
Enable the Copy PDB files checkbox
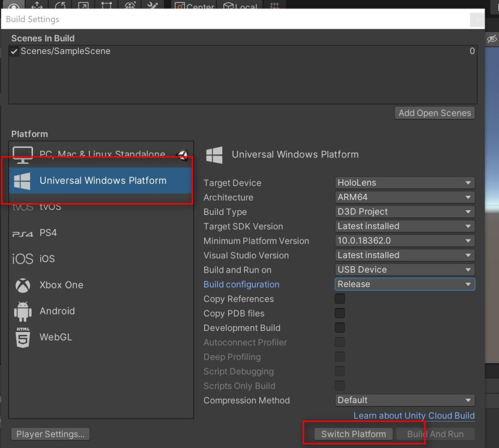[x=339, y=313]
